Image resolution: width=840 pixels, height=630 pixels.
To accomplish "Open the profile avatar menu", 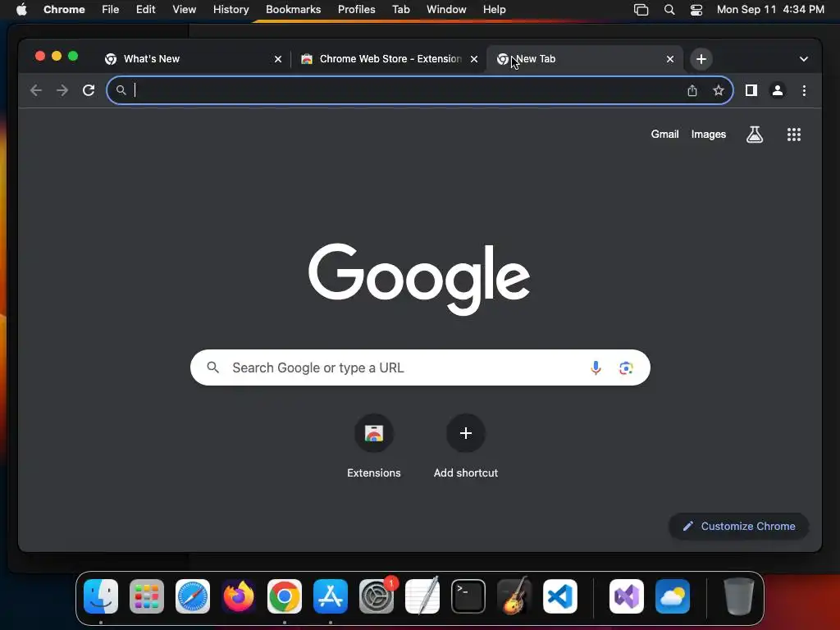I will pyautogui.click(x=778, y=90).
